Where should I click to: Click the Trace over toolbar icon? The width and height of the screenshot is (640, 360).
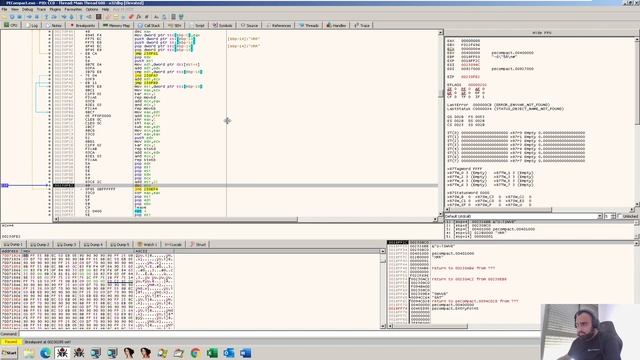(x=72, y=17)
